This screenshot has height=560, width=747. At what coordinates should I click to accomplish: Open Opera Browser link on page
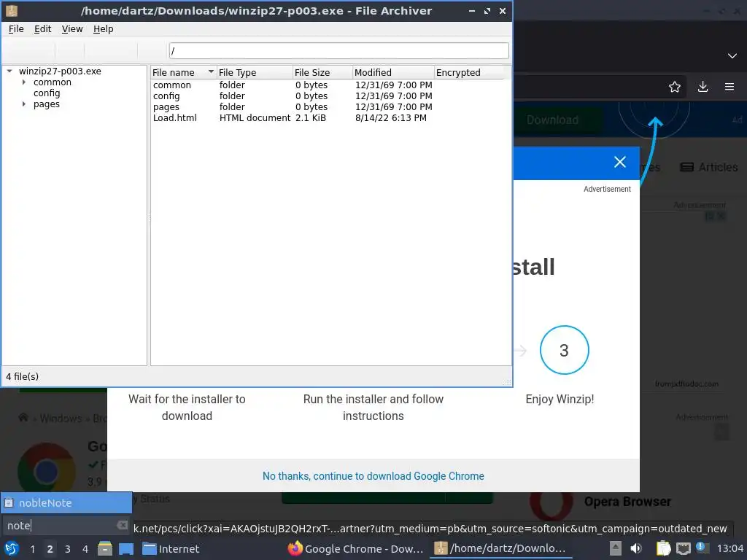(x=627, y=502)
